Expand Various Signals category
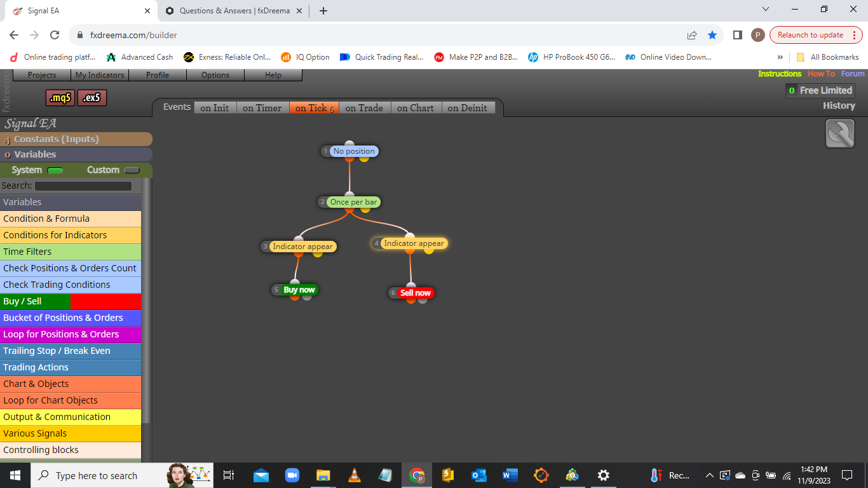The image size is (868, 488). (x=71, y=433)
